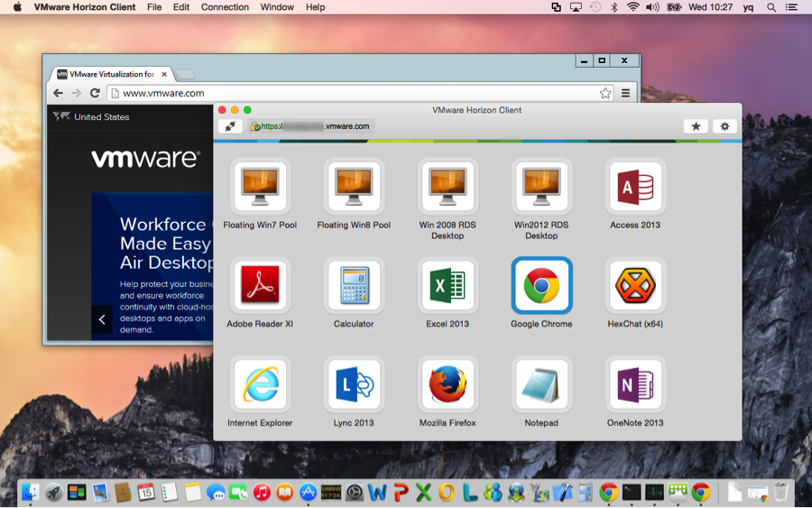Click the www.vmware.com address bar
Image resolution: width=812 pixels, height=508 pixels.
click(x=361, y=93)
